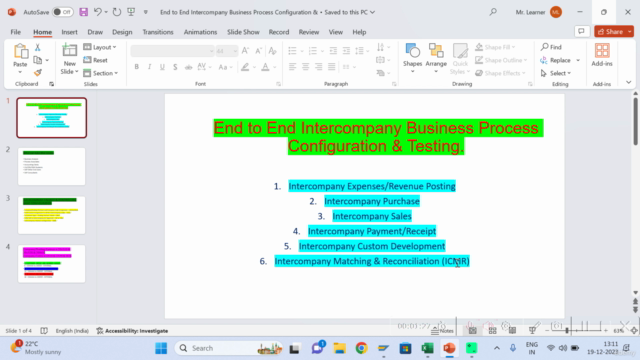Open text highlight color swatch
640x360 pixels.
(x=245, y=67)
